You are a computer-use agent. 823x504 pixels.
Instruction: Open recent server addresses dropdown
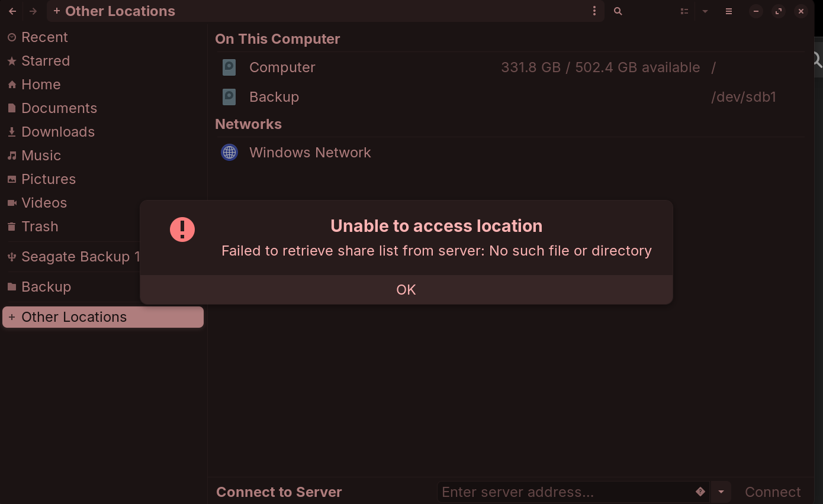pos(721,492)
